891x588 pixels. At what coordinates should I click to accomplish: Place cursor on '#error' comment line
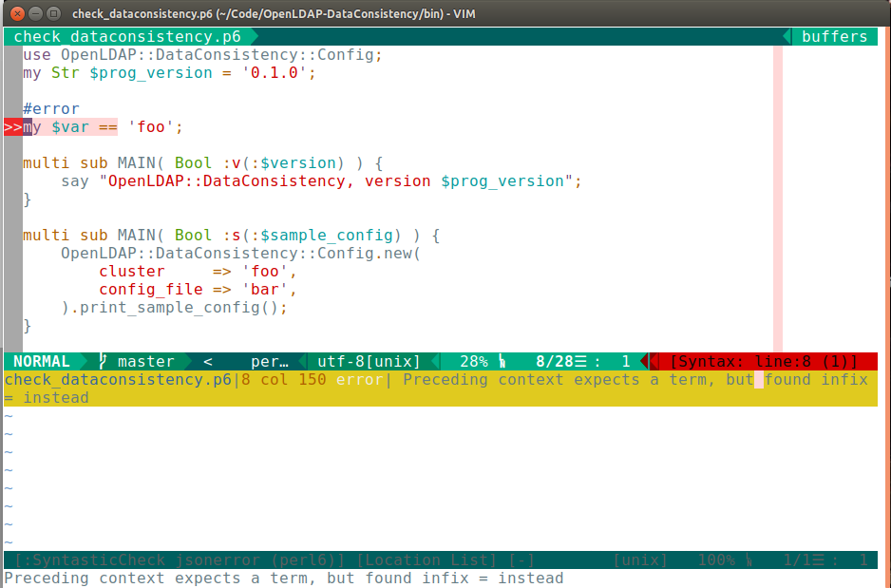point(51,109)
